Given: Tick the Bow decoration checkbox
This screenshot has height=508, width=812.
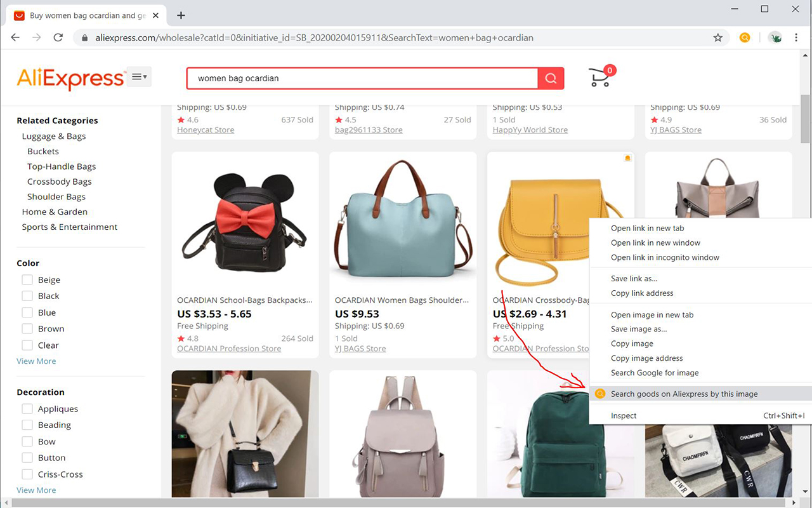Looking at the screenshot, I should tap(27, 441).
